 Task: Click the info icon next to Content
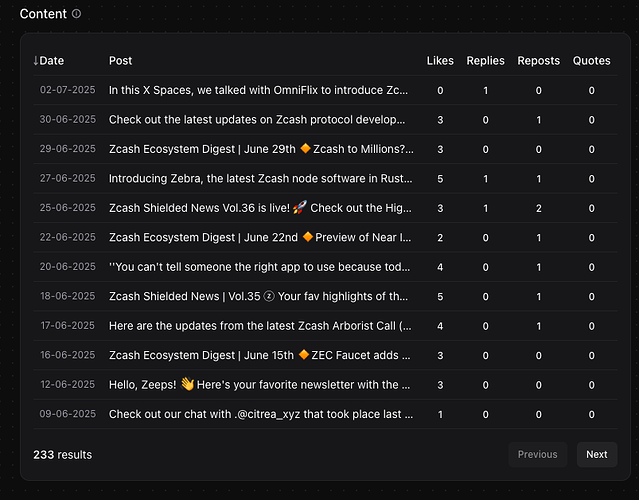(77, 15)
